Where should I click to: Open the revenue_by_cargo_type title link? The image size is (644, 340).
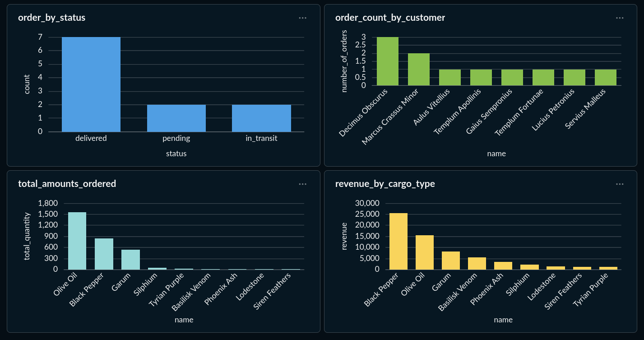(385, 184)
